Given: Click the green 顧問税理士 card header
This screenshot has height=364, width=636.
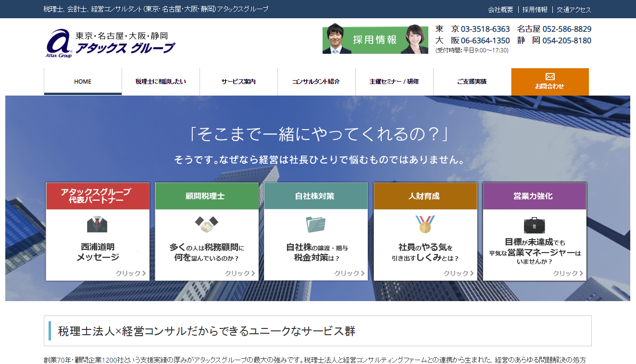Looking at the screenshot, I should click(x=207, y=196).
